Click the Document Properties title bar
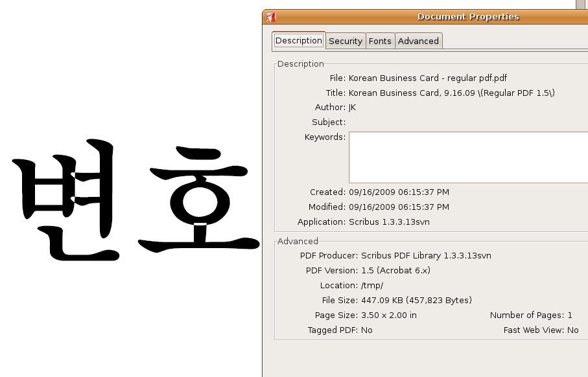 pyautogui.click(x=467, y=17)
